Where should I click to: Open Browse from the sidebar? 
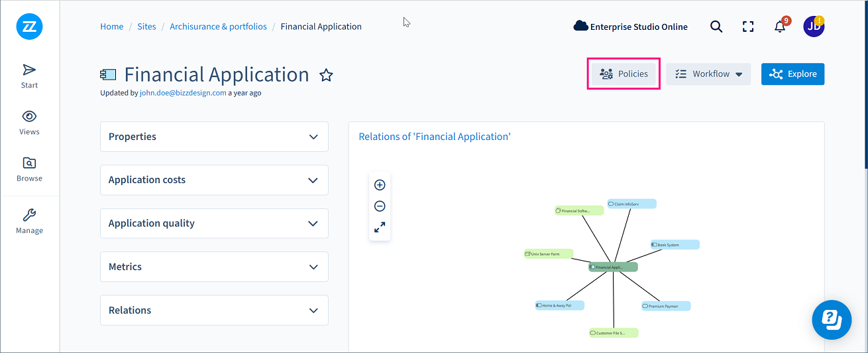[x=29, y=169]
